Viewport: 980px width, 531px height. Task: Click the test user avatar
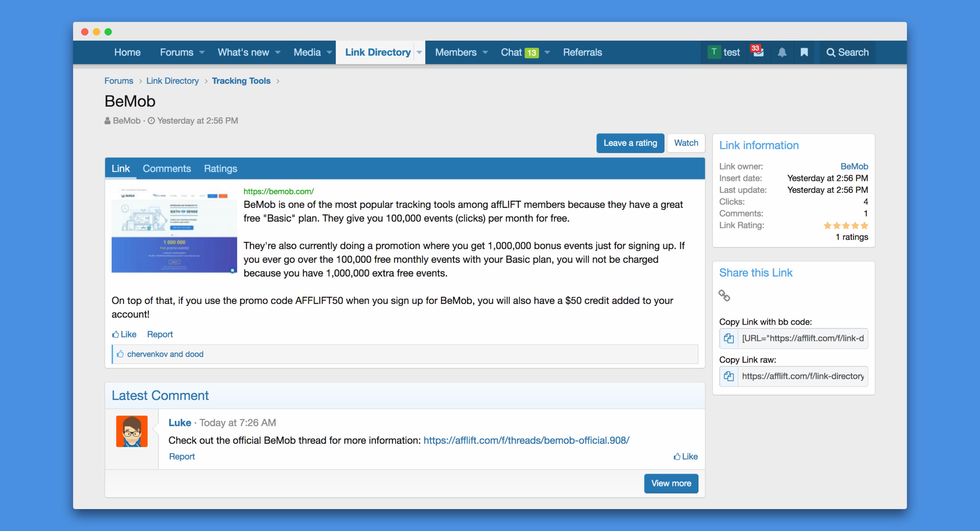point(714,52)
